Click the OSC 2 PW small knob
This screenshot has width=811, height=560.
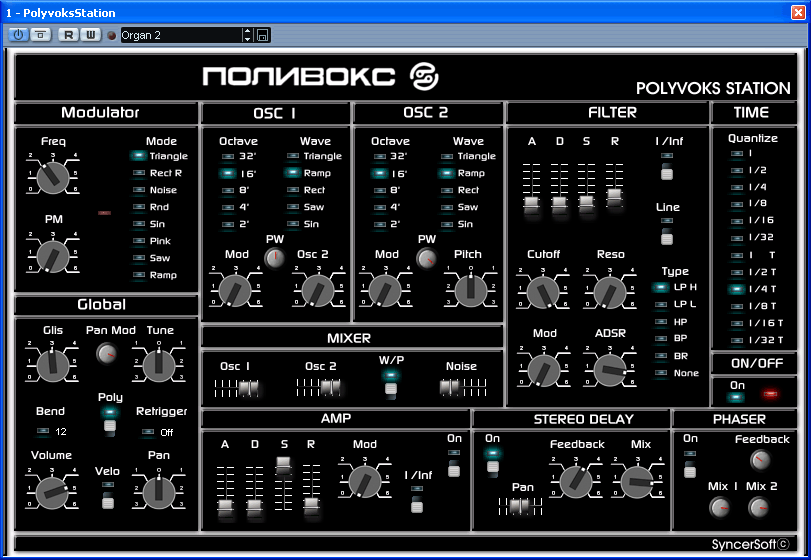(427, 258)
